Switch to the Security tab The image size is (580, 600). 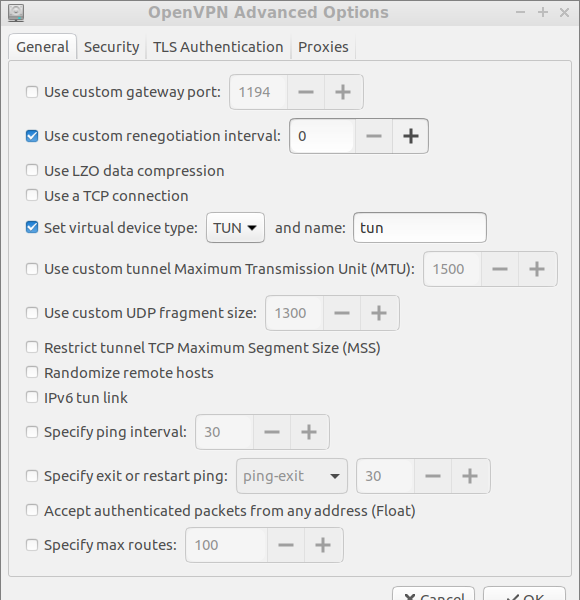pos(111,47)
